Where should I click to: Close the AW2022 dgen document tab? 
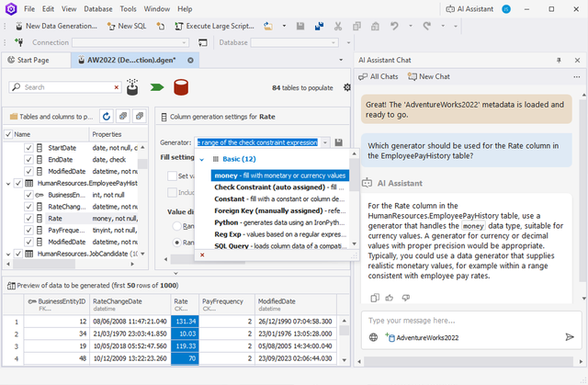(x=190, y=60)
